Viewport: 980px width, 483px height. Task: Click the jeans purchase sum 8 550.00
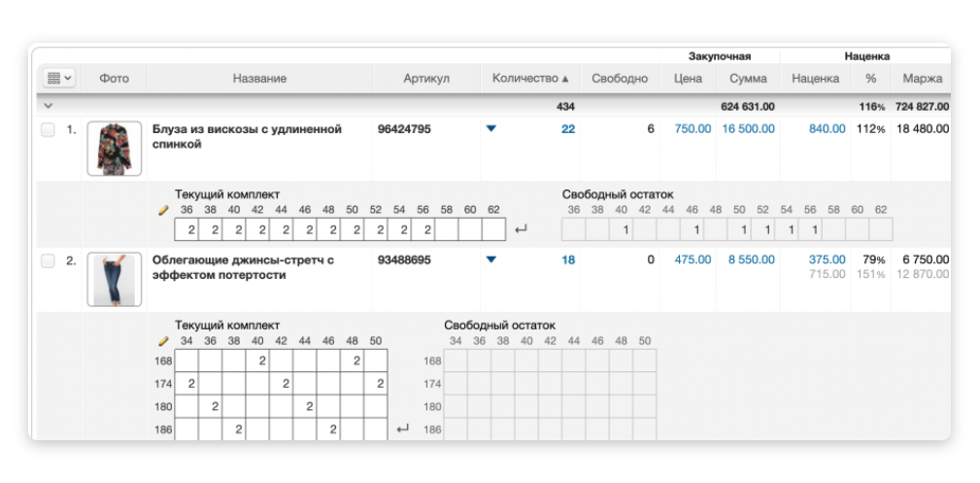pyautogui.click(x=747, y=260)
